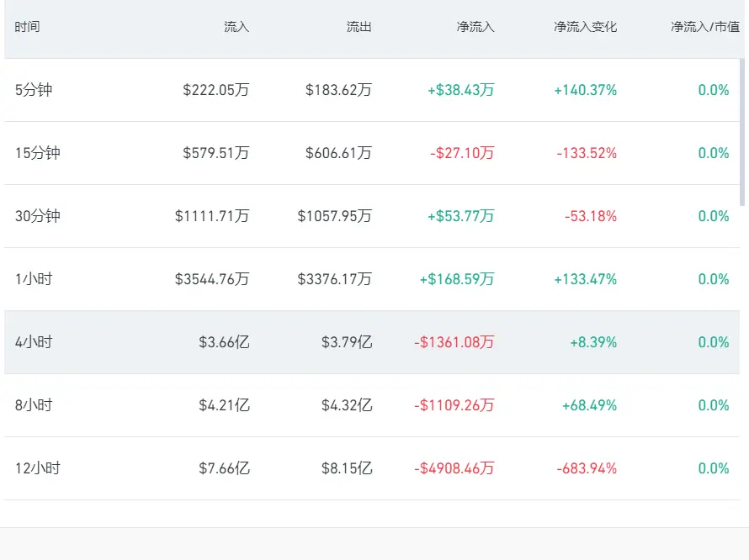Sort by the 净流入 column header
Screen dimensions: 749x560
tap(475, 27)
